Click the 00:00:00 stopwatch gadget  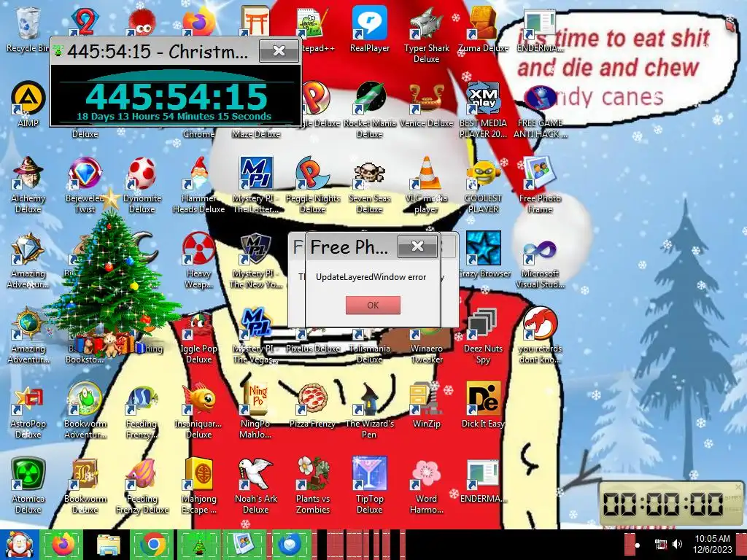coord(664,503)
